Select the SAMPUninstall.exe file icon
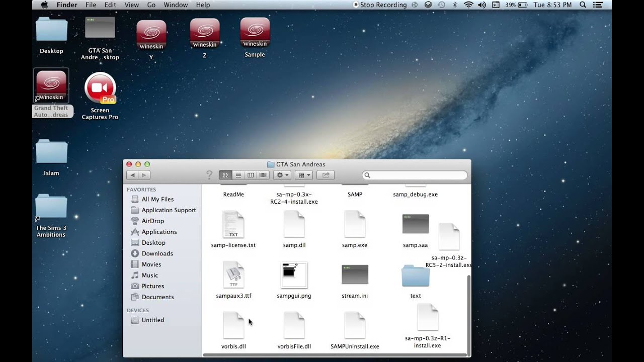Screen dimensions: 644x362 (x=355, y=325)
